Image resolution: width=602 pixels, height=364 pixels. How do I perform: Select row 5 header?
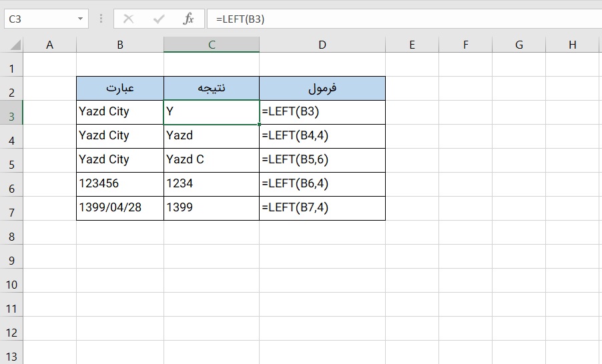point(12,164)
